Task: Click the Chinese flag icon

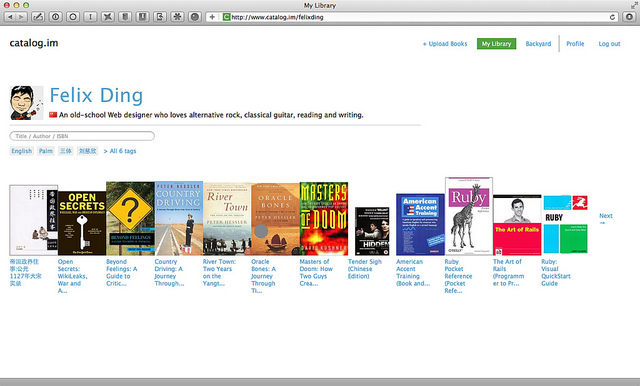Action: [x=53, y=115]
